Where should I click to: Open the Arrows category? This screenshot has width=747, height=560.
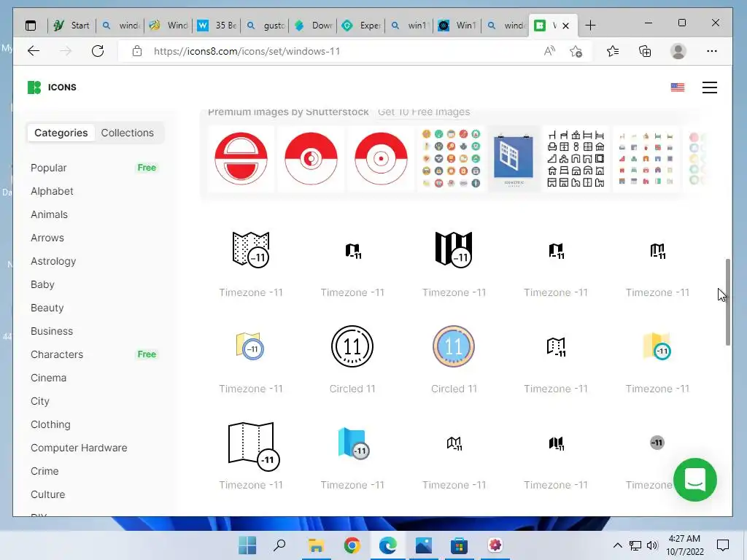click(x=47, y=238)
